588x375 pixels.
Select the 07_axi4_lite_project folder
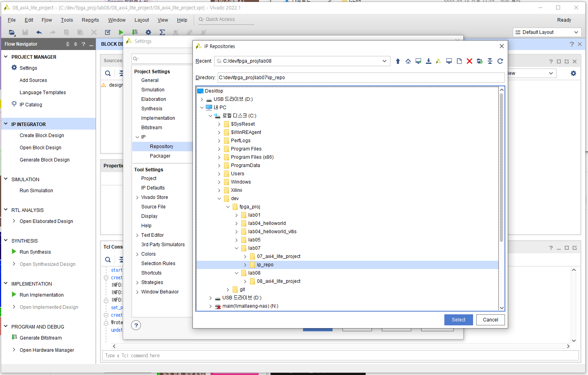point(279,256)
